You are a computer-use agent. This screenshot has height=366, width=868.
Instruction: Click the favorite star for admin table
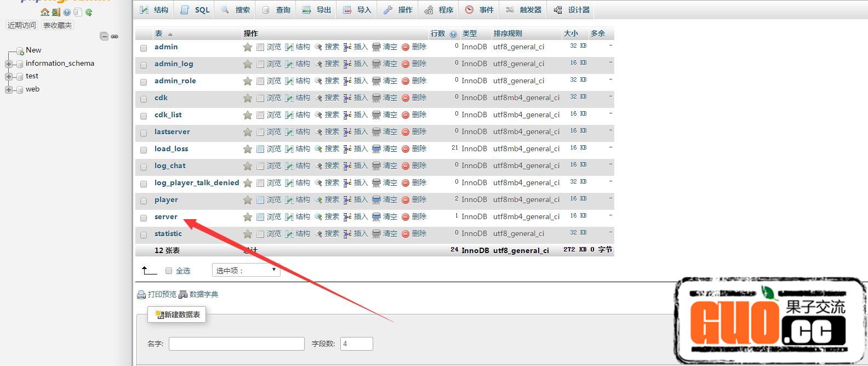point(248,47)
